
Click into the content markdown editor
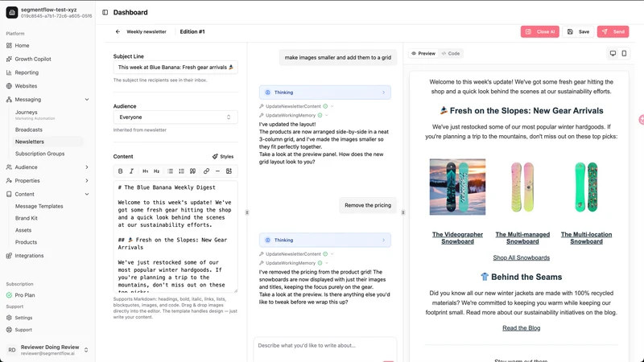coord(175,237)
